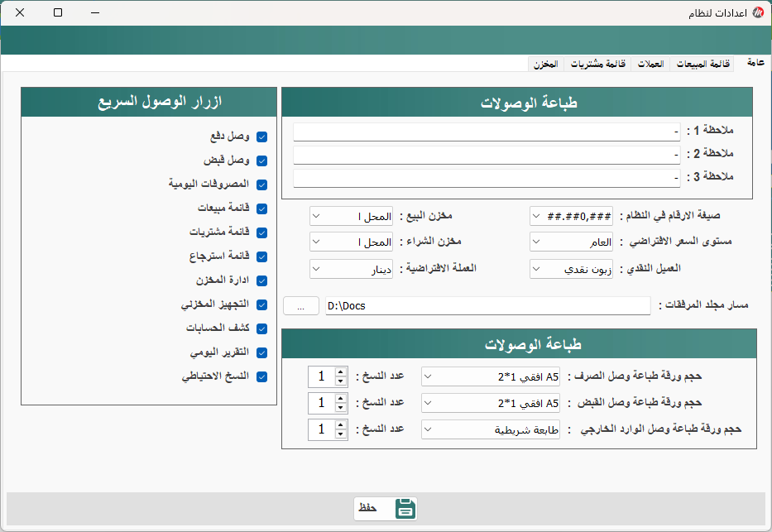Open صيغة الارقام في النظام dropdown

[x=571, y=216]
